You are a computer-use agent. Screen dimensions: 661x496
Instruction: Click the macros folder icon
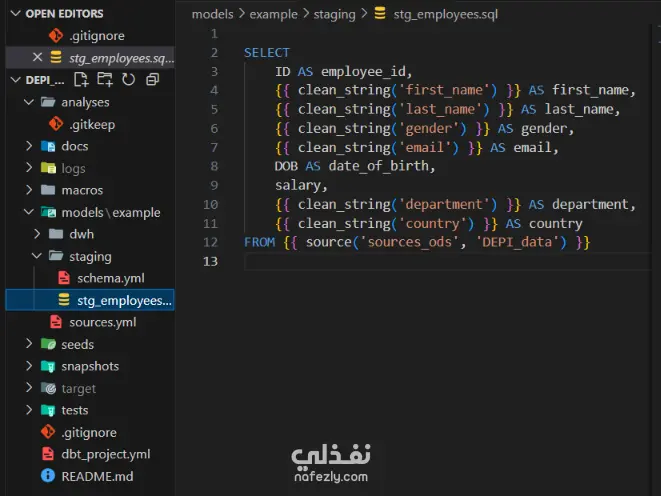click(x=48, y=190)
